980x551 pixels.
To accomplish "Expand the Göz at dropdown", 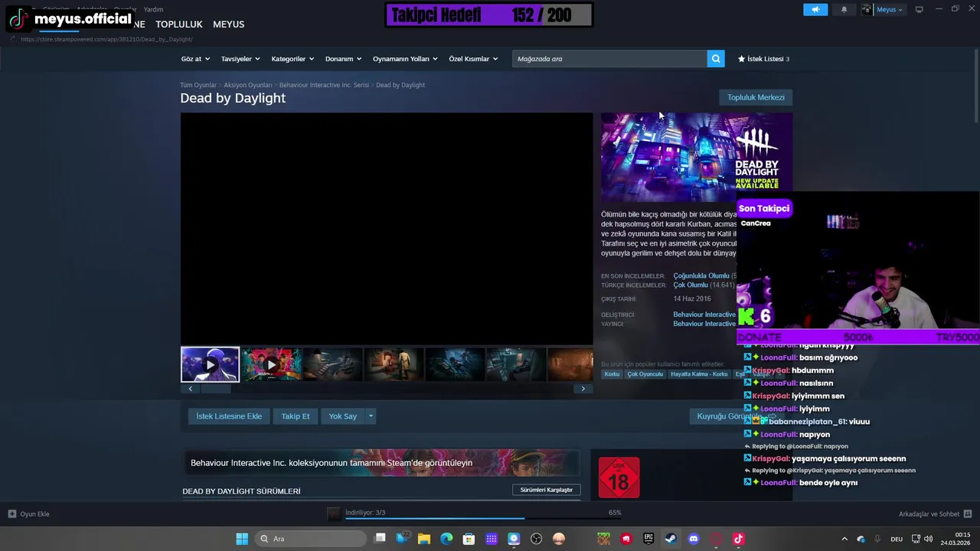I will tap(195, 59).
